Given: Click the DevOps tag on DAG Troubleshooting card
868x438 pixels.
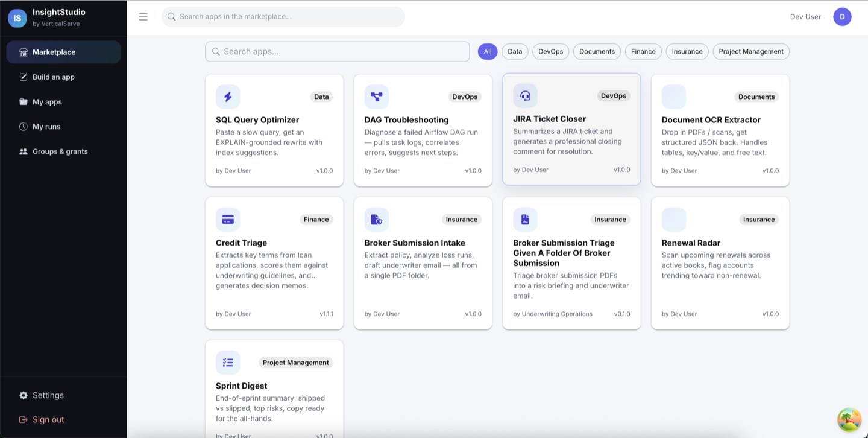Looking at the screenshot, I should pos(465,97).
